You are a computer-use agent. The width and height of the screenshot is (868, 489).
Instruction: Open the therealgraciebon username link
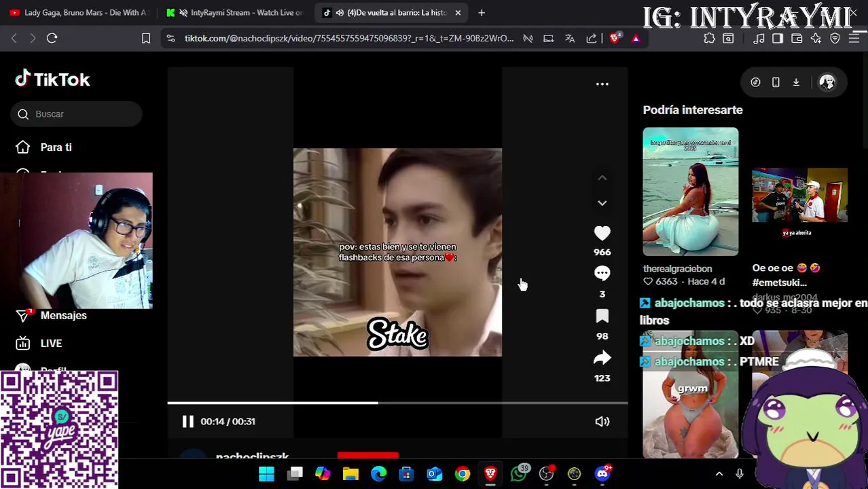click(x=677, y=269)
